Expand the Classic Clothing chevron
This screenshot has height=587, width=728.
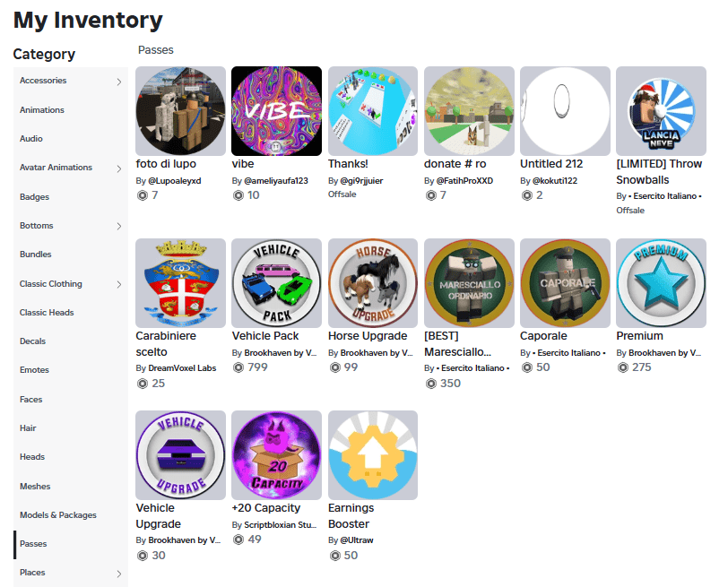119,284
